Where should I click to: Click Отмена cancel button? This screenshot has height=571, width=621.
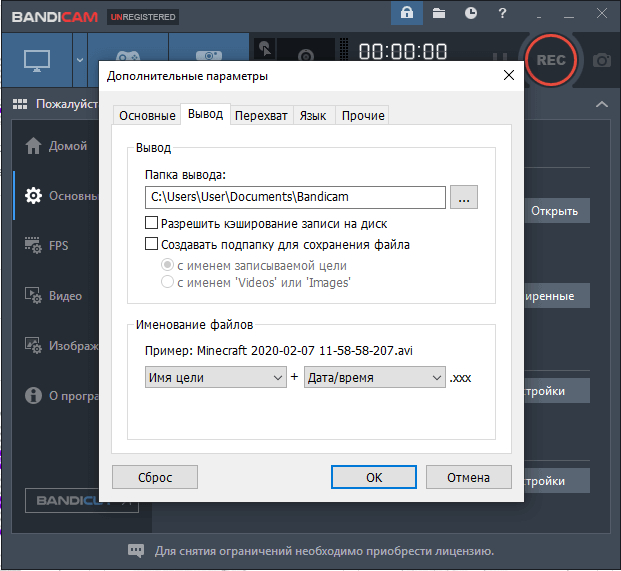469,478
